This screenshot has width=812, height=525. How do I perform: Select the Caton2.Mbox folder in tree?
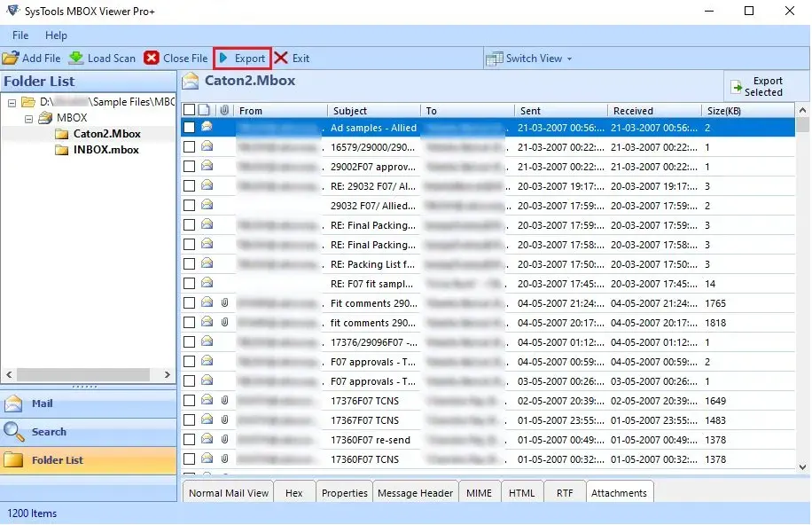tap(106, 134)
